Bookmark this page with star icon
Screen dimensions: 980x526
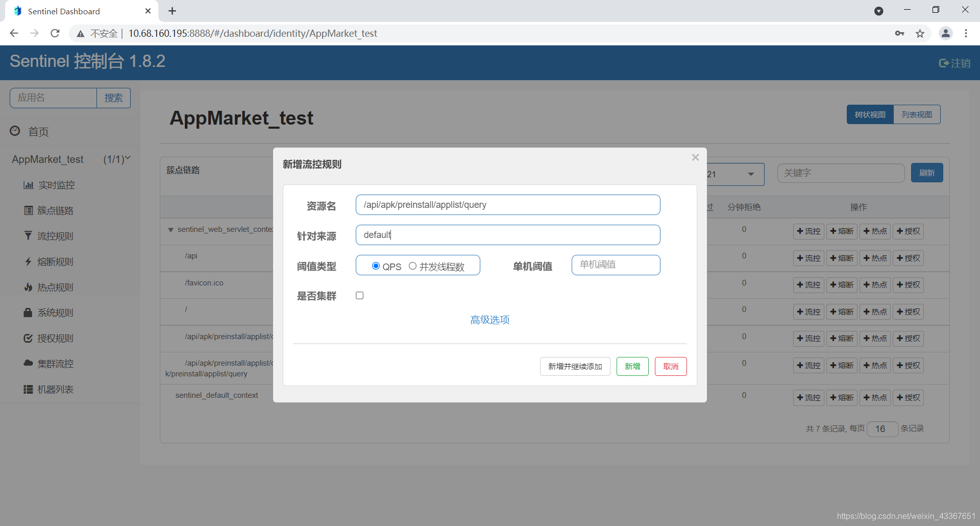920,34
